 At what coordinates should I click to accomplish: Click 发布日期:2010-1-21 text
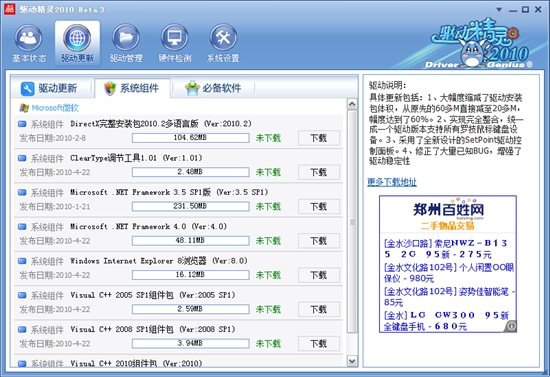tap(55, 207)
